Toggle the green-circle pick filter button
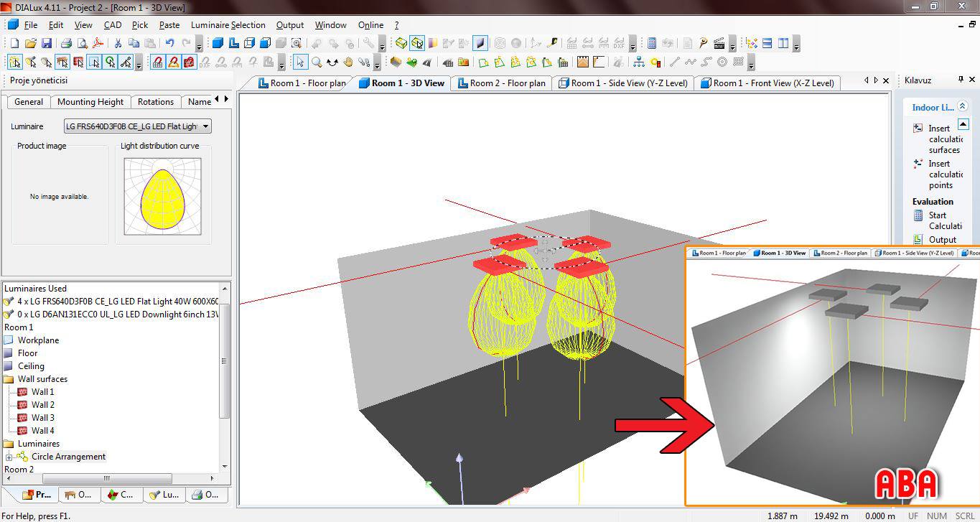The image size is (980, 522). [x=110, y=62]
